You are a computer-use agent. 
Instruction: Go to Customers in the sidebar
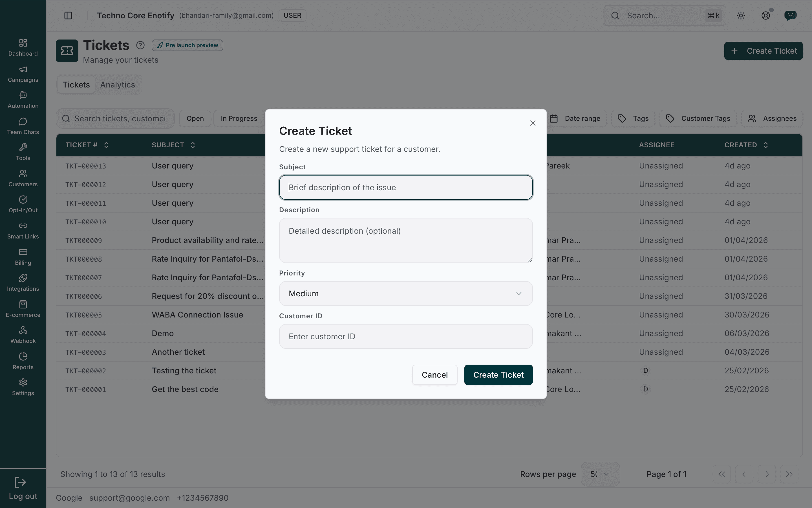23,178
